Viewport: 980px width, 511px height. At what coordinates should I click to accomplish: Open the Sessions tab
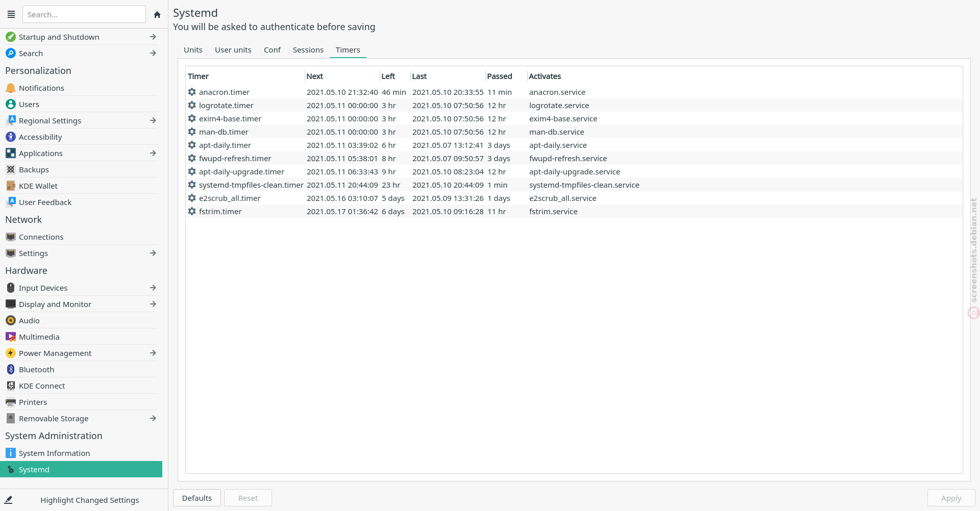308,49
